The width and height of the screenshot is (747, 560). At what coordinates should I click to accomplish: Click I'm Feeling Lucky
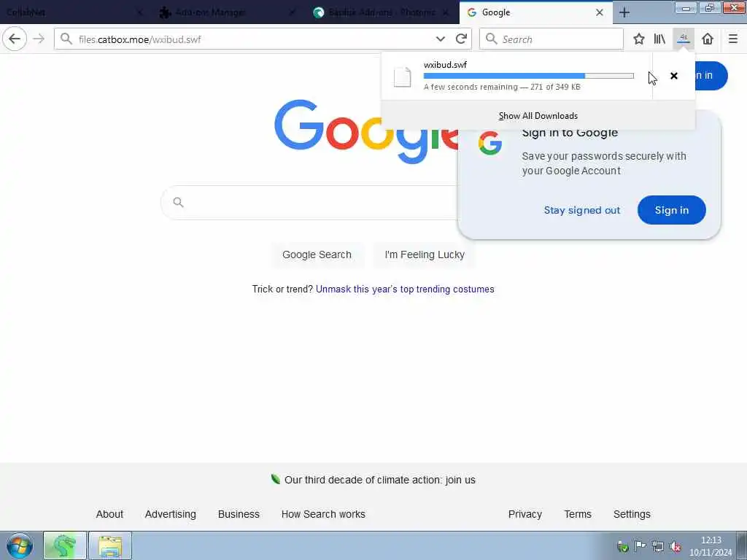[x=425, y=254]
